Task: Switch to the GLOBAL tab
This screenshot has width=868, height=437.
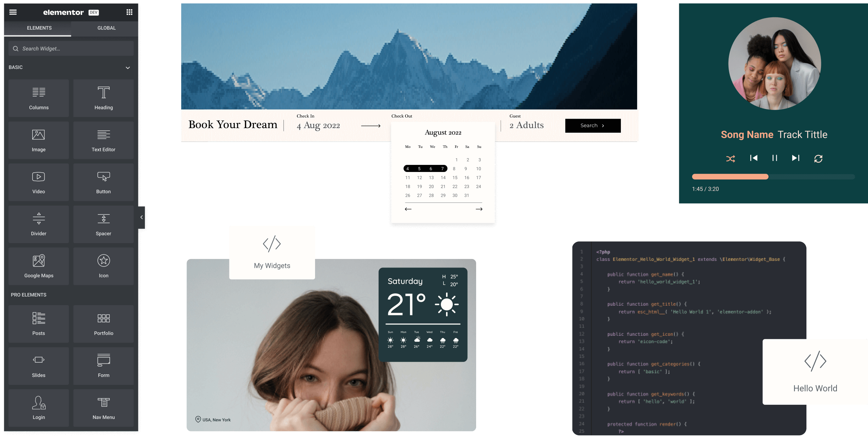Action: pos(106,27)
